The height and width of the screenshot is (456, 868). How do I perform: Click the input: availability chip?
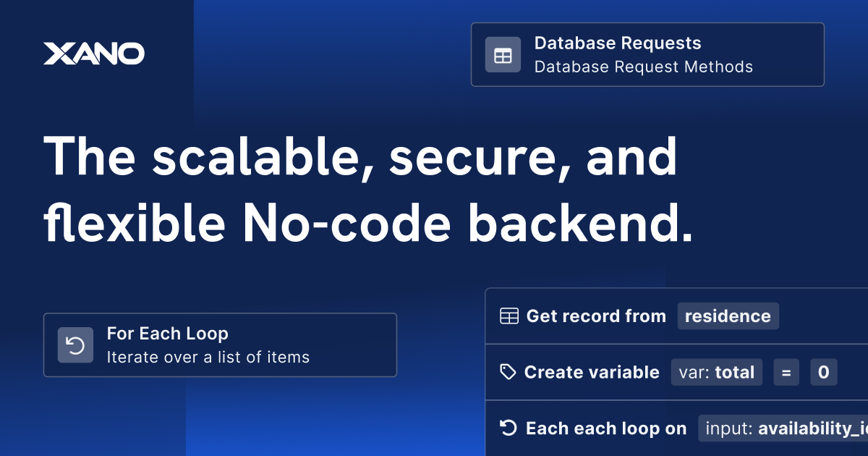[x=783, y=428]
